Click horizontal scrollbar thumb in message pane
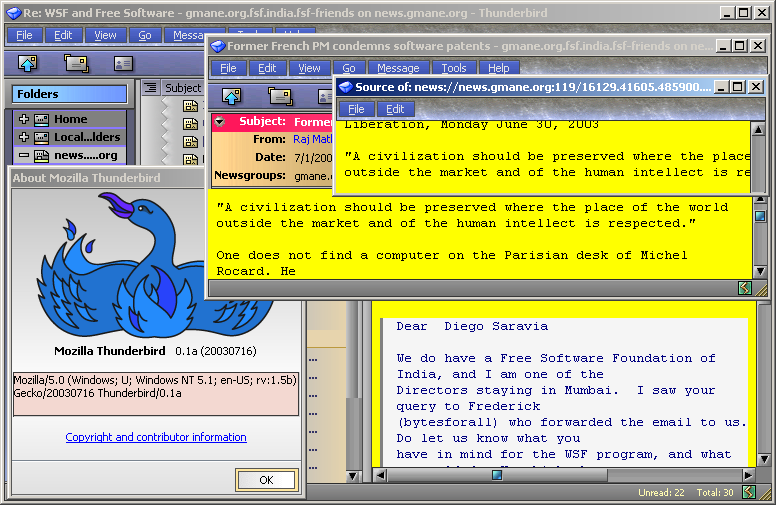The width and height of the screenshot is (776, 505). tap(496, 475)
